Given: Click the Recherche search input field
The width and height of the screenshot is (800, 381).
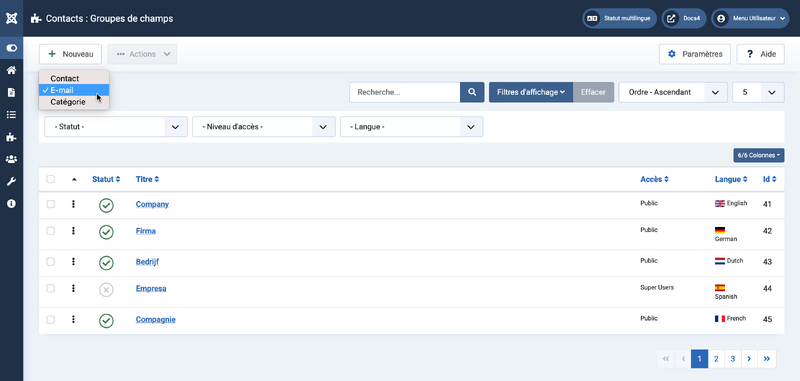Looking at the screenshot, I should [405, 92].
